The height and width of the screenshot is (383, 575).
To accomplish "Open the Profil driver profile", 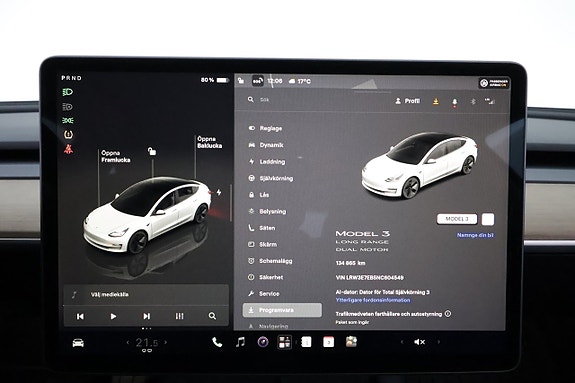I will [x=407, y=101].
